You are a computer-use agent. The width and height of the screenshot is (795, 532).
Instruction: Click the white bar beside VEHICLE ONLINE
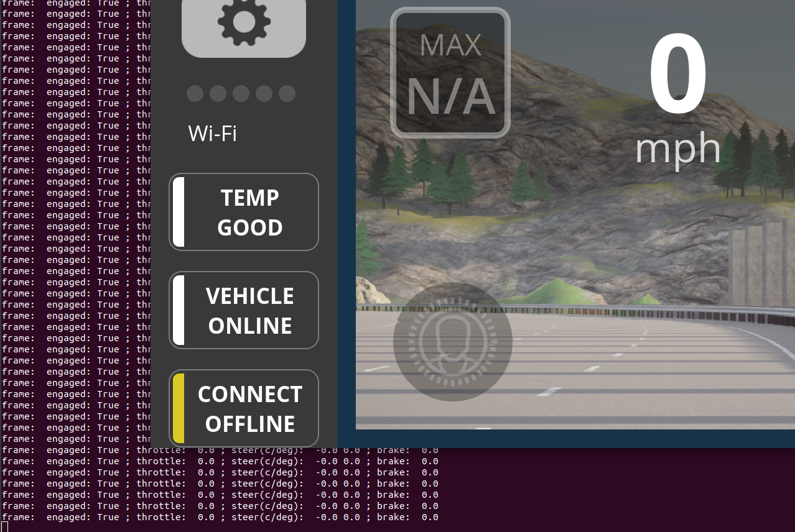[178, 310]
